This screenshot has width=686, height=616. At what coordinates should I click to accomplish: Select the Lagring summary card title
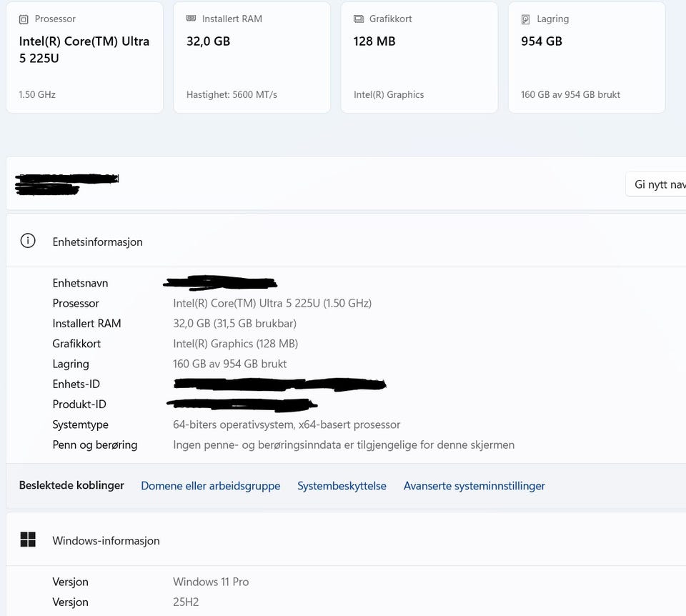point(553,19)
